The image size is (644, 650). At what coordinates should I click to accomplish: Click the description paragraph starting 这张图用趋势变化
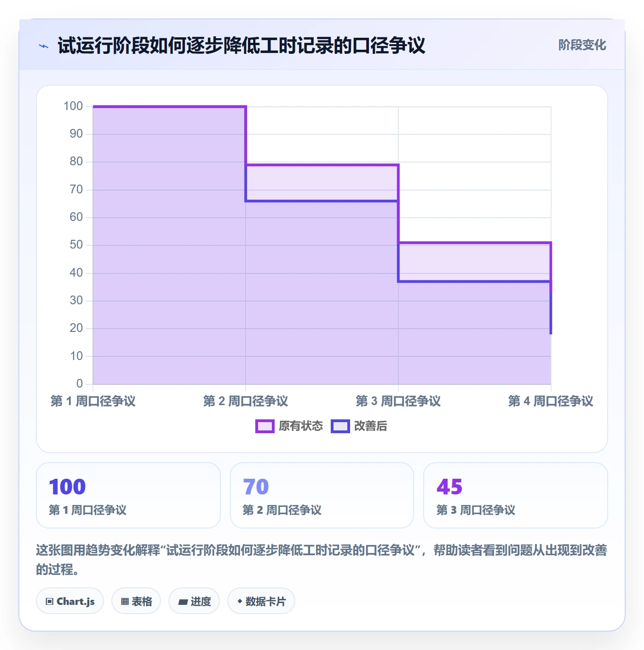tap(322, 560)
